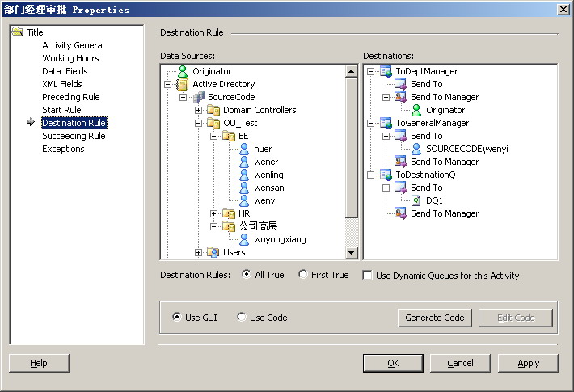This screenshot has height=392, width=574.
Task: Select the First True radio button
Action: coord(302,274)
